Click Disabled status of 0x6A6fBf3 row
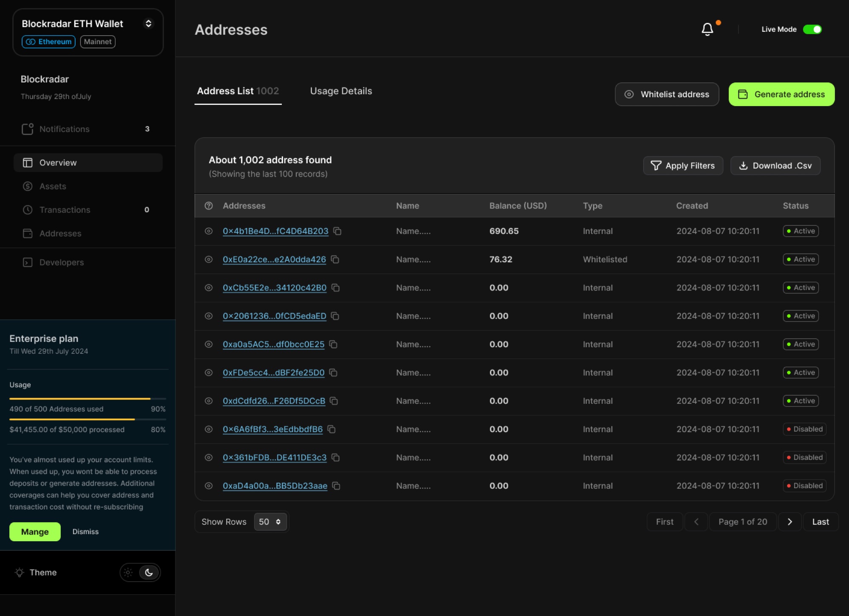Viewport: 849px width, 616px height. [804, 429]
